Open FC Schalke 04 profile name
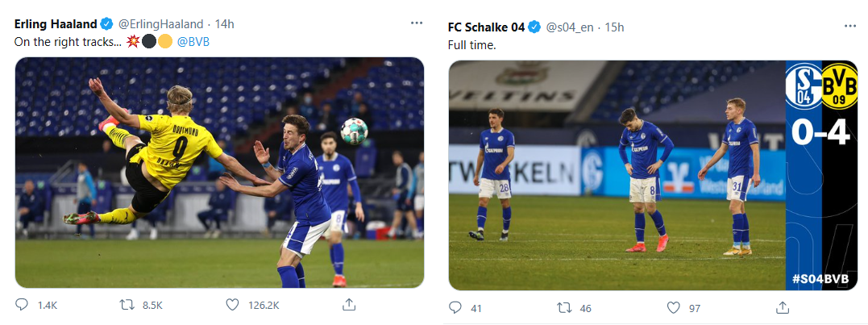868x325 pixels. (x=486, y=27)
